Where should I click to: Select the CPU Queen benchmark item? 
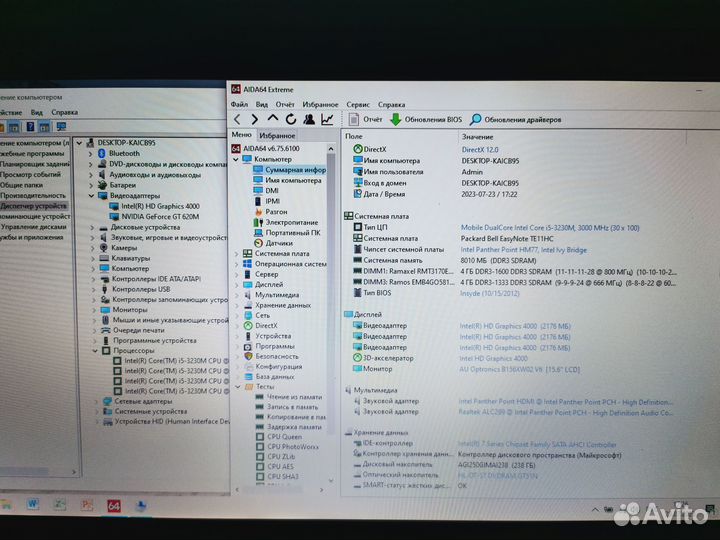point(285,437)
